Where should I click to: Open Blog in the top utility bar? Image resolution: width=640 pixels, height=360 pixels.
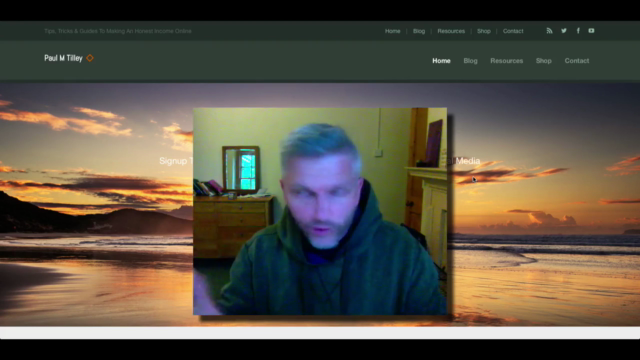click(x=419, y=31)
